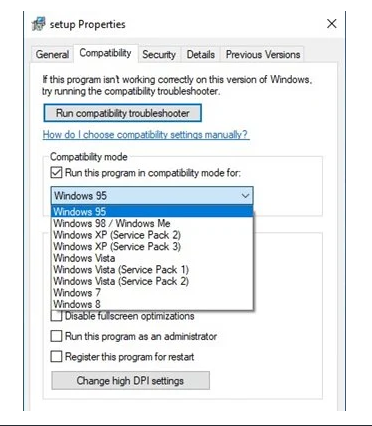Open the Previous Versions tab
Viewport: 372px width, 426px height.
pos(263,54)
